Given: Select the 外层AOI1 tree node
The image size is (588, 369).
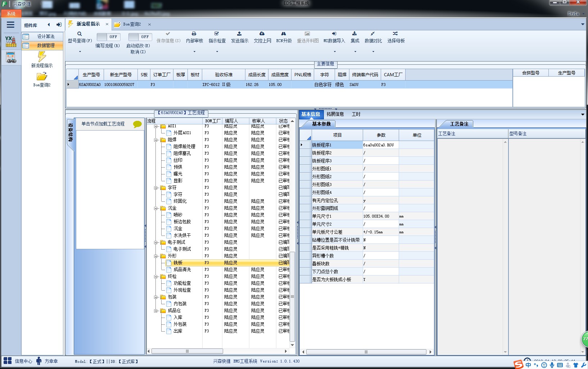Looking at the screenshot, I should pyautogui.click(x=182, y=133).
